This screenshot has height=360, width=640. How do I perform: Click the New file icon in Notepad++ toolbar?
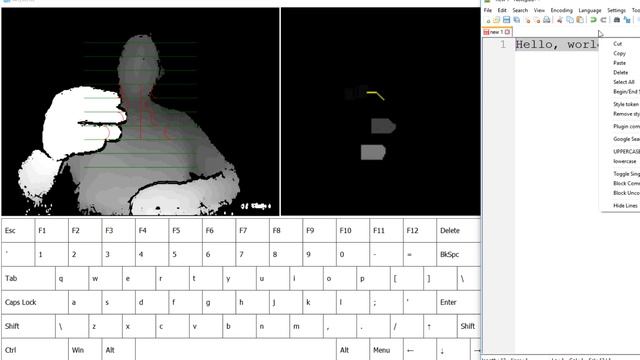click(x=488, y=20)
